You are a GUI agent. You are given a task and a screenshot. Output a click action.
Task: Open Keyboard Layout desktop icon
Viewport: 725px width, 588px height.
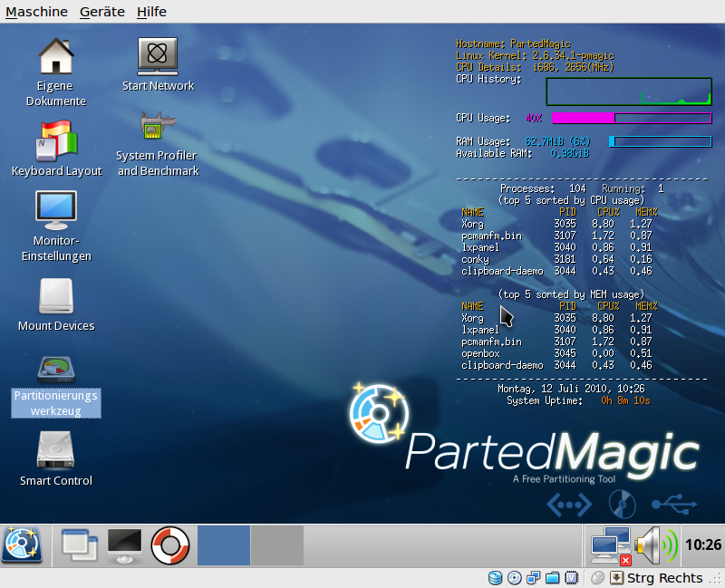pyautogui.click(x=56, y=141)
